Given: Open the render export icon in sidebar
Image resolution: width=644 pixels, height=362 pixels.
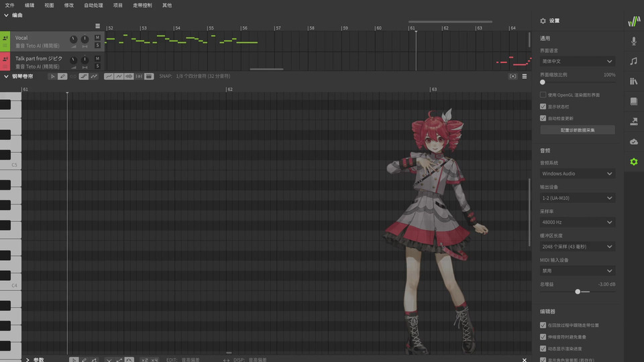Looking at the screenshot, I should click(634, 121).
